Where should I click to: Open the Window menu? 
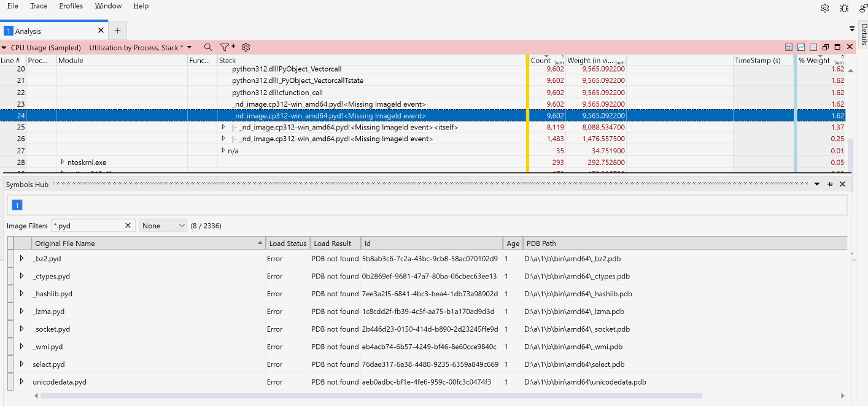point(108,6)
